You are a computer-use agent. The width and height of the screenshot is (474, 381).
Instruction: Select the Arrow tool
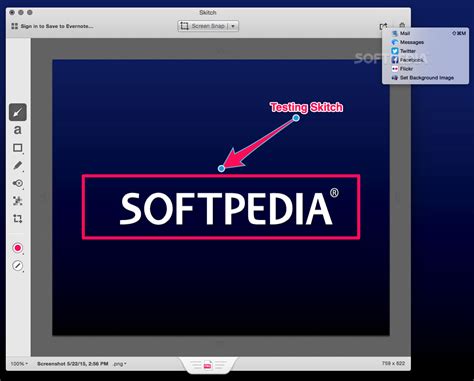tap(18, 112)
